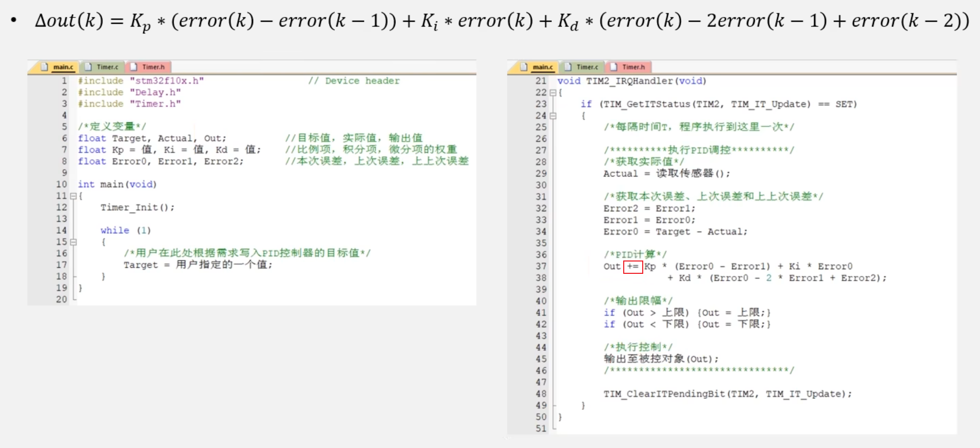Viewport: 980px width, 448px height.
Task: Click the "// Device header" comment
Action: pos(354,81)
